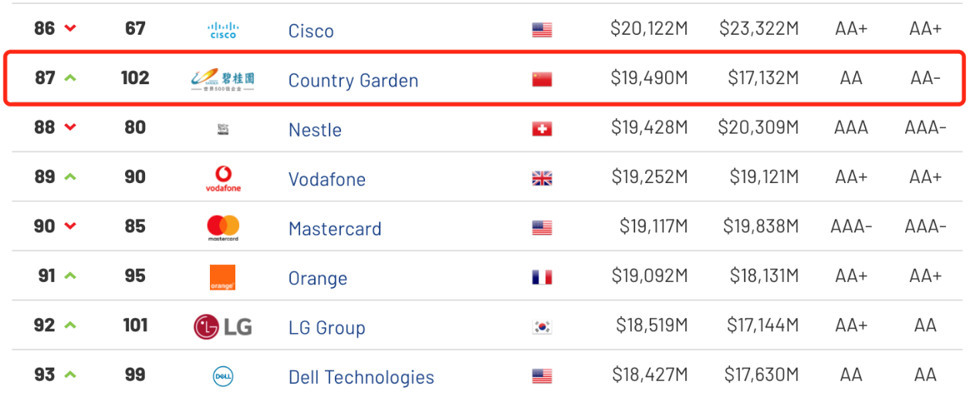Viewport: 980px width, 397px height.
Task: Click the LG logo icon
Action: pyautogui.click(x=223, y=327)
